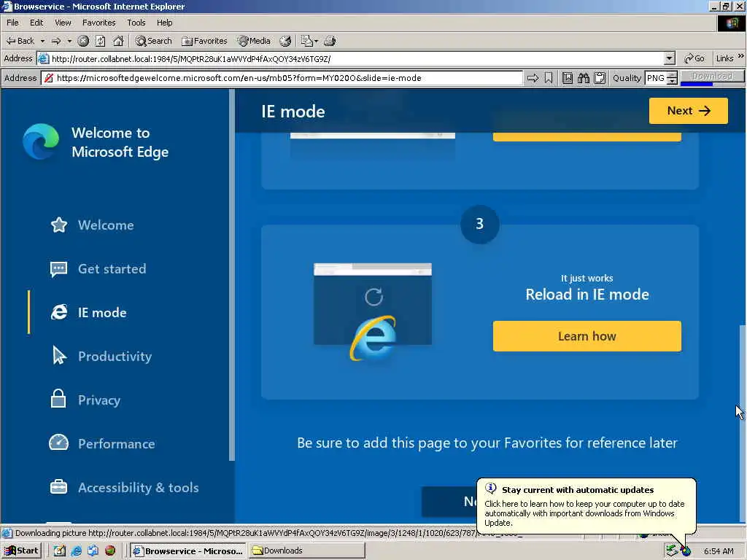Screen dimensions: 747x560
Task: Click Windows Update tray icon
Action: (x=686, y=551)
